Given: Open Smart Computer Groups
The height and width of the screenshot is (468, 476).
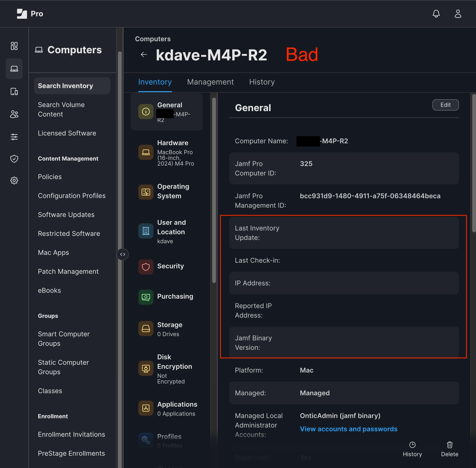Looking at the screenshot, I should [64, 339].
